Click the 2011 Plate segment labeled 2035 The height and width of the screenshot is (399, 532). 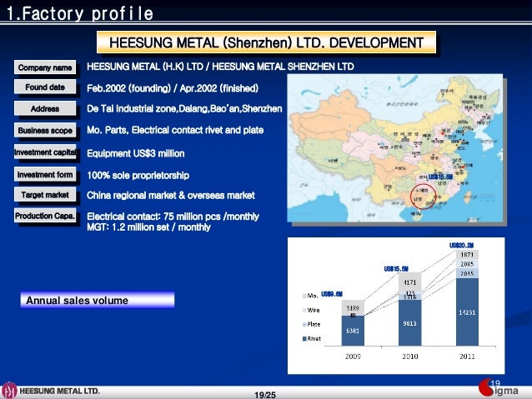click(467, 273)
